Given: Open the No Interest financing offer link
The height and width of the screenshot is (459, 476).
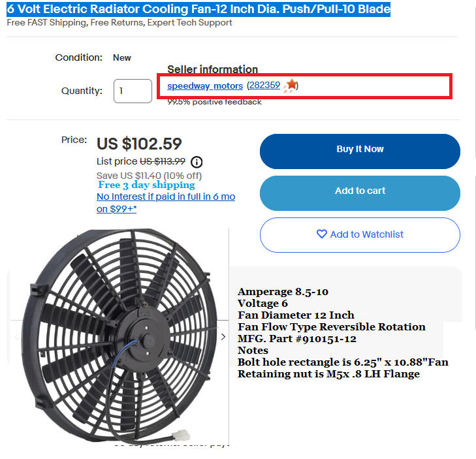Looking at the screenshot, I should click(x=166, y=202).
